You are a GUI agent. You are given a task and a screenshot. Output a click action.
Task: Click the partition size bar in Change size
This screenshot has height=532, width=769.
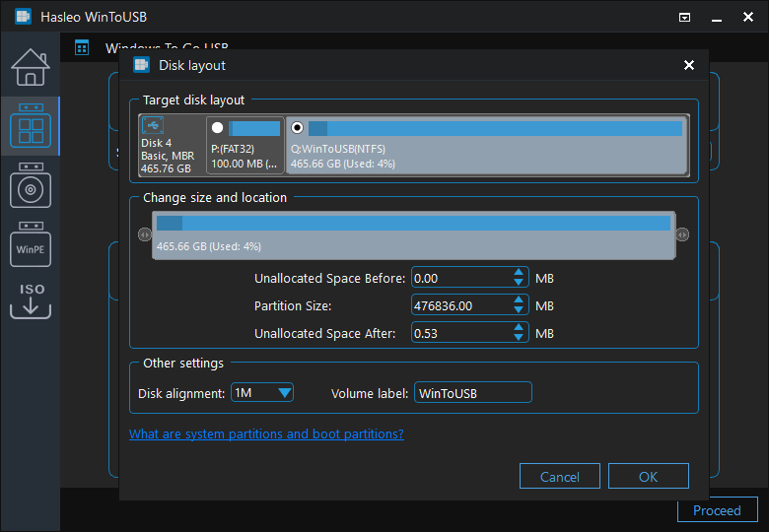click(x=414, y=234)
